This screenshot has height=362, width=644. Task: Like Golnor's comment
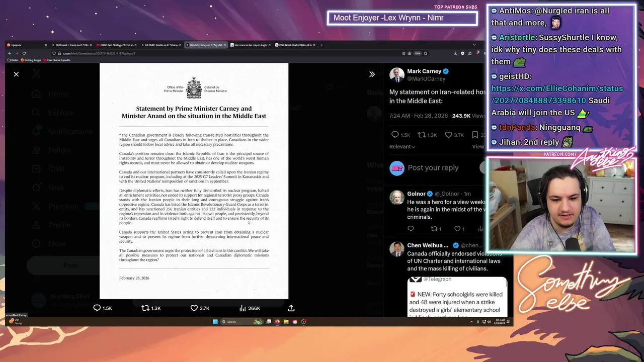point(457,229)
